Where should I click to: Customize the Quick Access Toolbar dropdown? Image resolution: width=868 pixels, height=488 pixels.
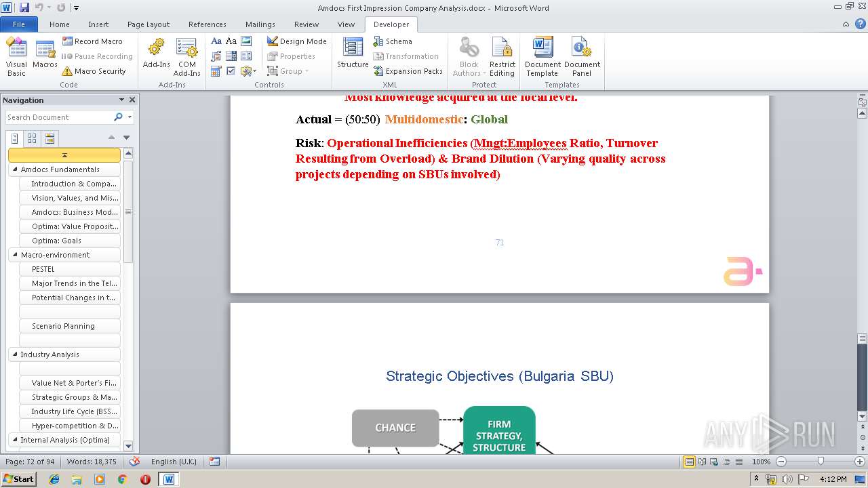tap(76, 8)
